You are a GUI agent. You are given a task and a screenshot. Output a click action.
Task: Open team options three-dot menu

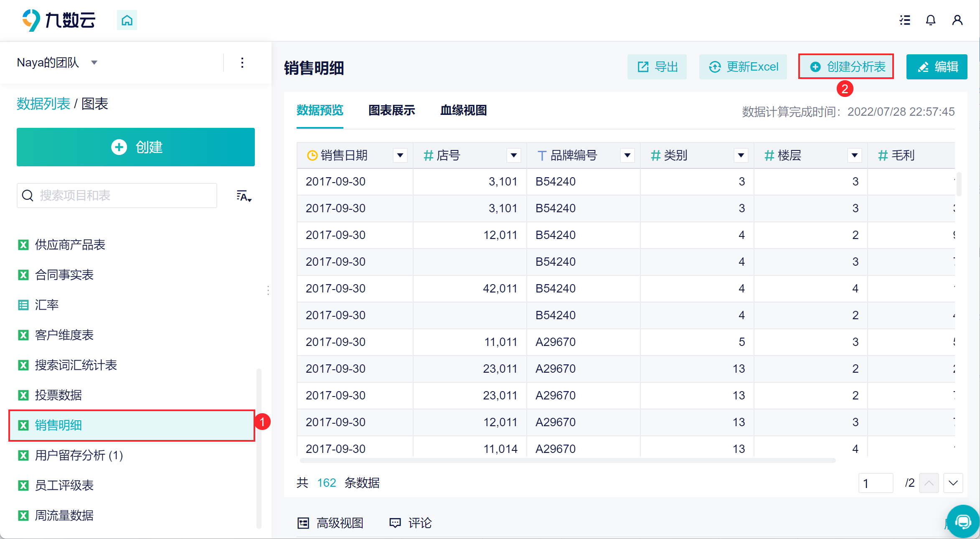pos(242,63)
